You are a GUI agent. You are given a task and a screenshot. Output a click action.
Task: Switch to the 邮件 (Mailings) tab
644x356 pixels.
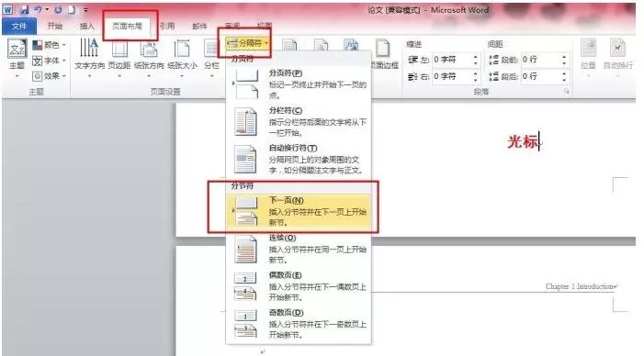coord(199,27)
